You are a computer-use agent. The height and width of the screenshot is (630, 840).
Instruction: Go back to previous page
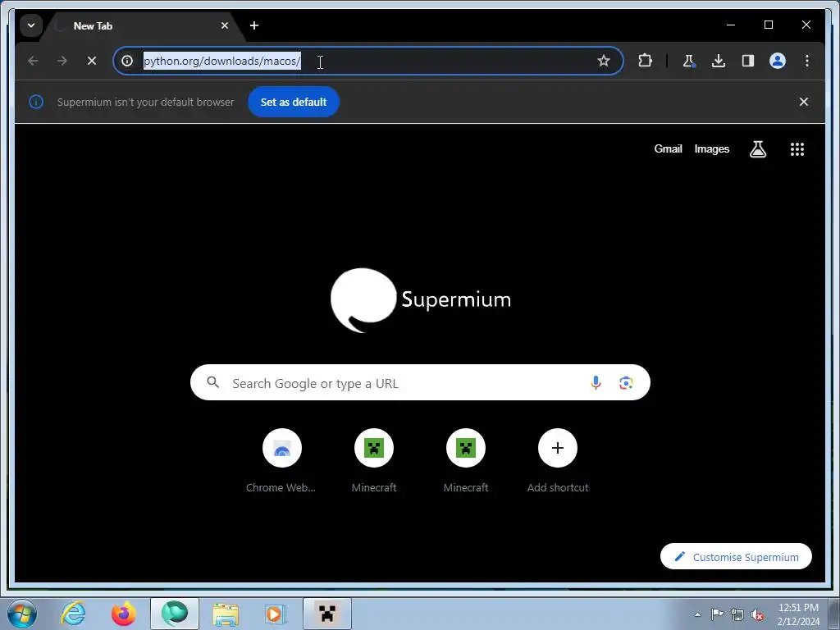(33, 61)
